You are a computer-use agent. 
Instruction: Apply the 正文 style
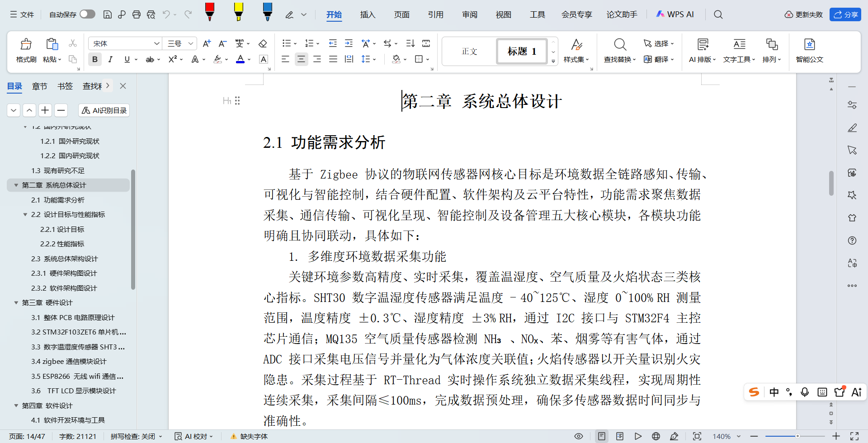click(x=469, y=51)
